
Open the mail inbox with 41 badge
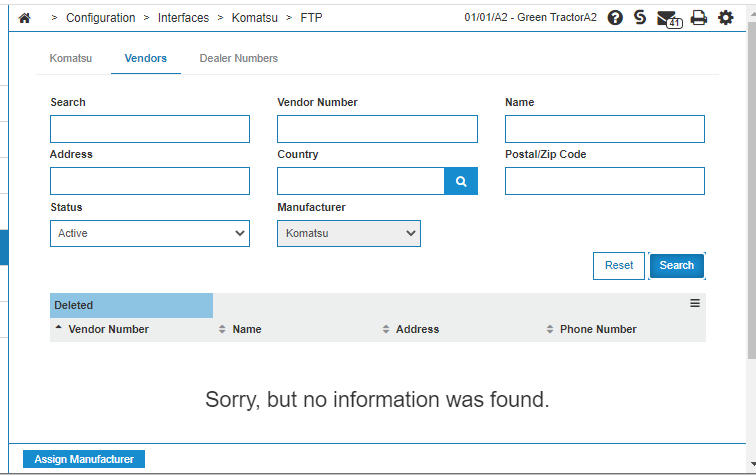pyautogui.click(x=669, y=19)
